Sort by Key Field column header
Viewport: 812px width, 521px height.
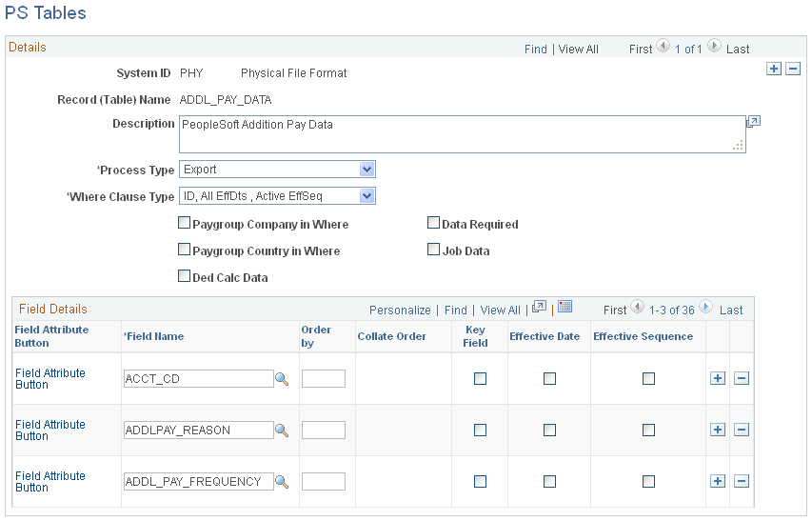coord(475,336)
